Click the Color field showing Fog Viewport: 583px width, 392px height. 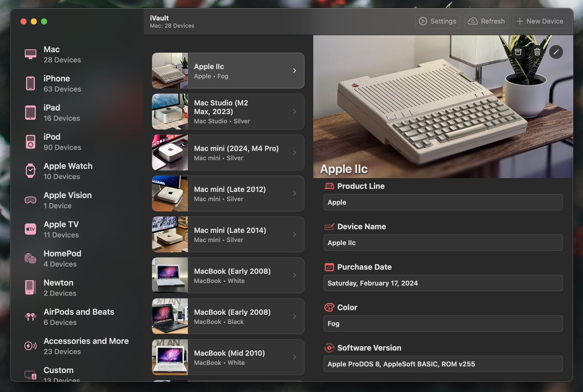tap(443, 324)
